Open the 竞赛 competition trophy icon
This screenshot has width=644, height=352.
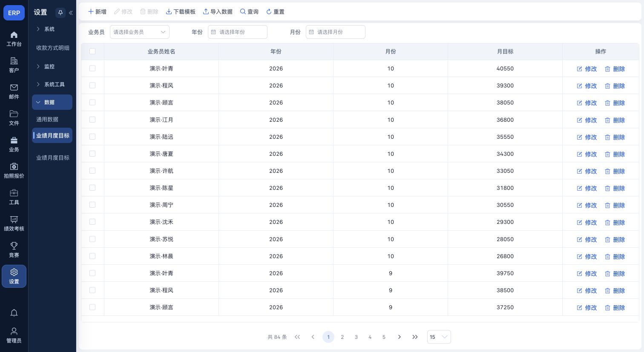pos(14,250)
